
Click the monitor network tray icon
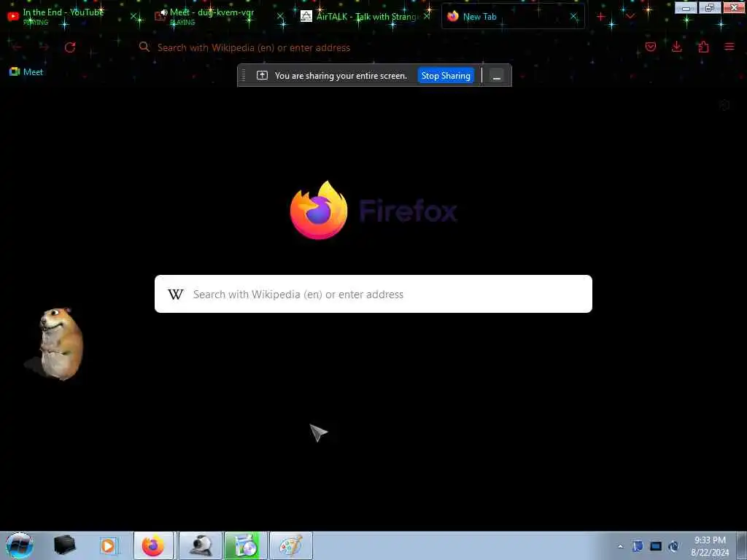pos(656,546)
